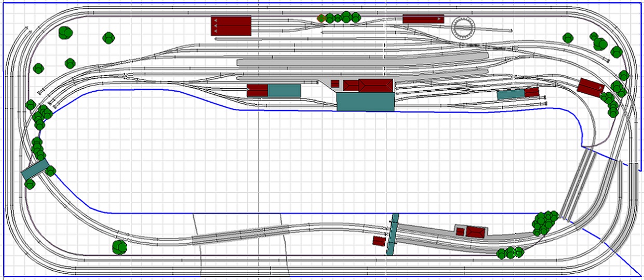644x280 pixels.
Task: Click the larger red building on the bottom platform
Action: pos(475,232)
